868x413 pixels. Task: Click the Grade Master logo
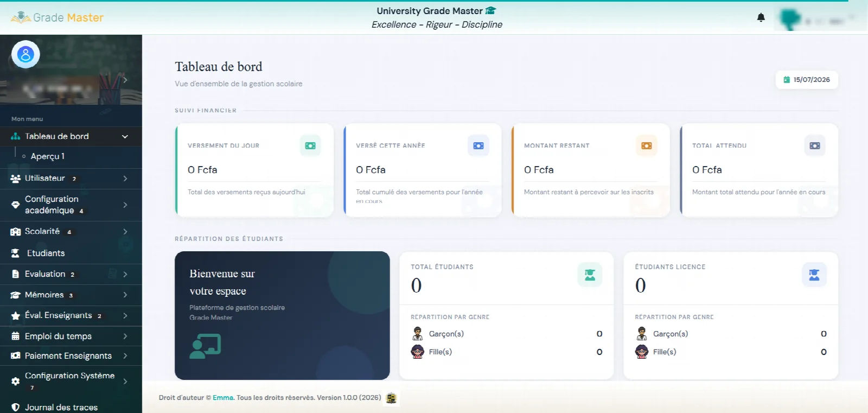(x=57, y=17)
